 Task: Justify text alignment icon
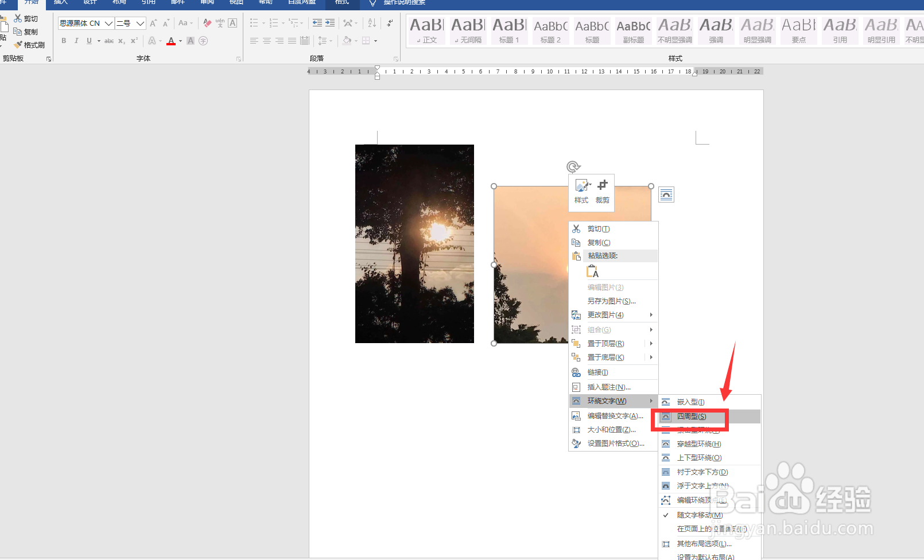pyautogui.click(x=292, y=41)
